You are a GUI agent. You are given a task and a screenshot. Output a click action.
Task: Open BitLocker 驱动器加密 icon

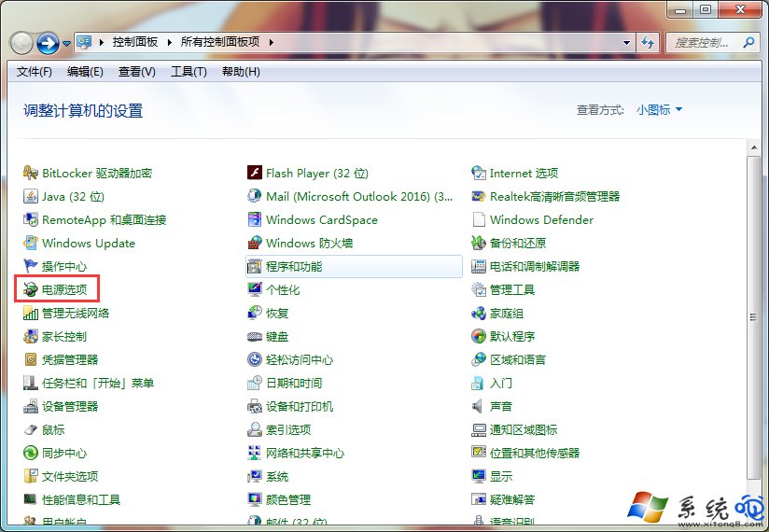click(31, 173)
